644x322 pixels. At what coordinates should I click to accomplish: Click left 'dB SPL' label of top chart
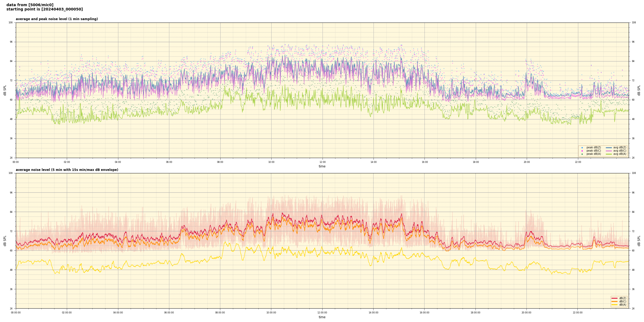click(5, 90)
